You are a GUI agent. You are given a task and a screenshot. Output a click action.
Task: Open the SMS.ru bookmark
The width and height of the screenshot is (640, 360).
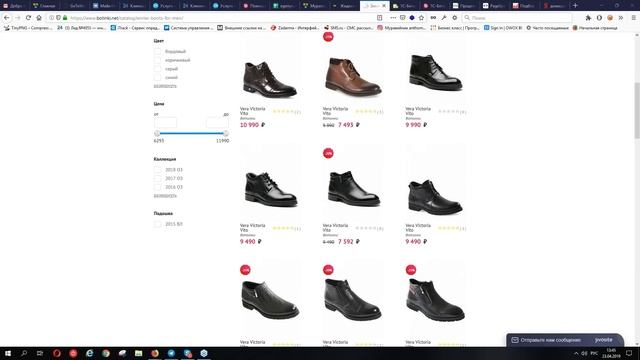point(348,28)
